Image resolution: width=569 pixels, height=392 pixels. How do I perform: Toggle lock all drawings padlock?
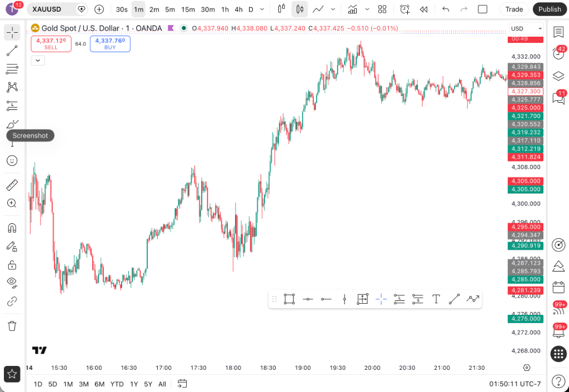click(12, 265)
